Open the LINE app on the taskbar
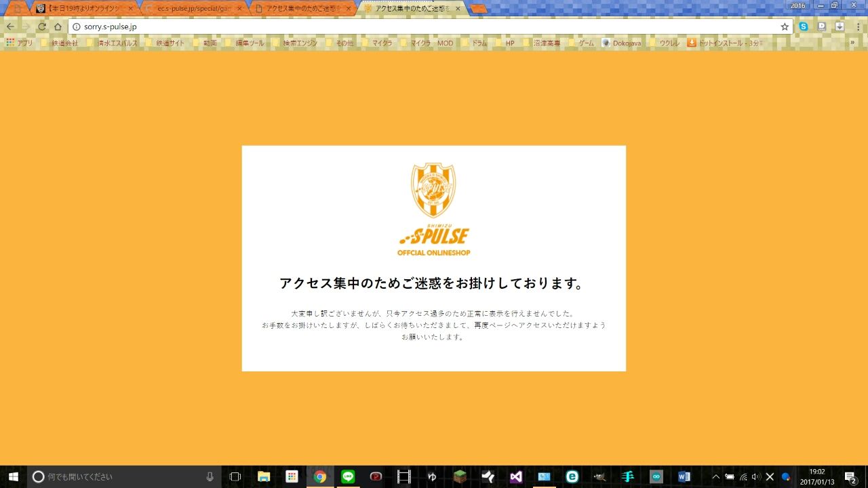868x488 pixels. (x=348, y=476)
